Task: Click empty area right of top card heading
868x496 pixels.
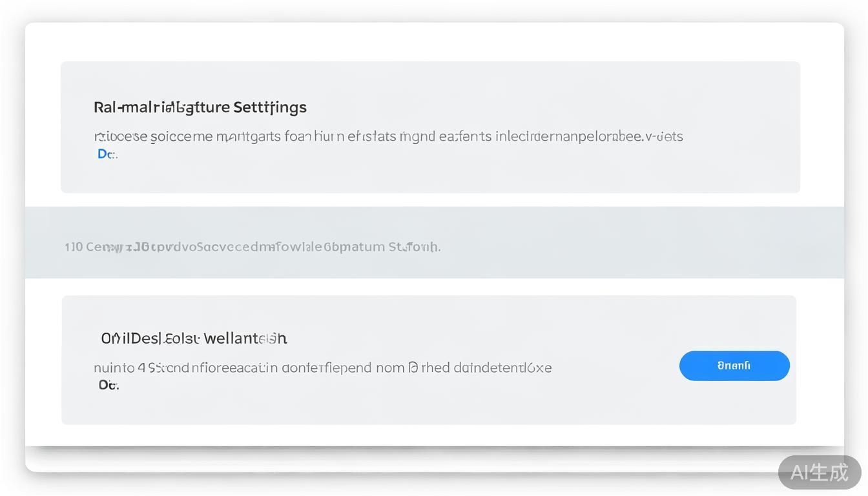Action: [x=549, y=107]
